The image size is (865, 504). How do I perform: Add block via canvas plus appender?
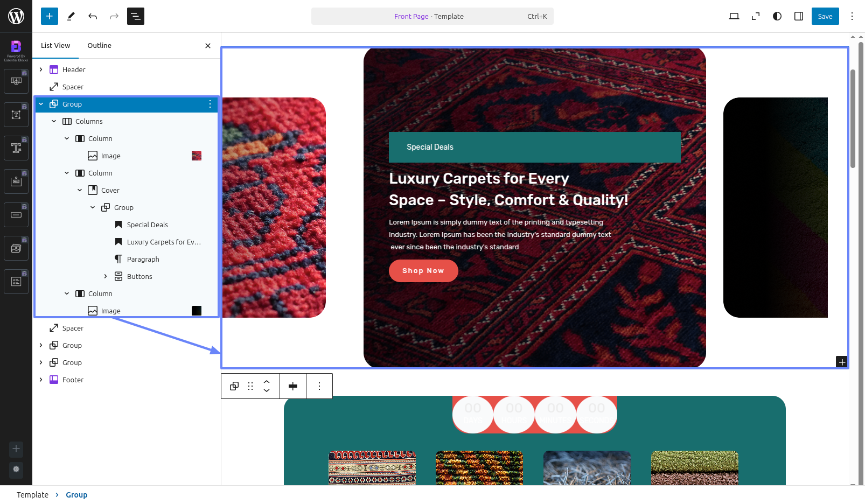842,362
